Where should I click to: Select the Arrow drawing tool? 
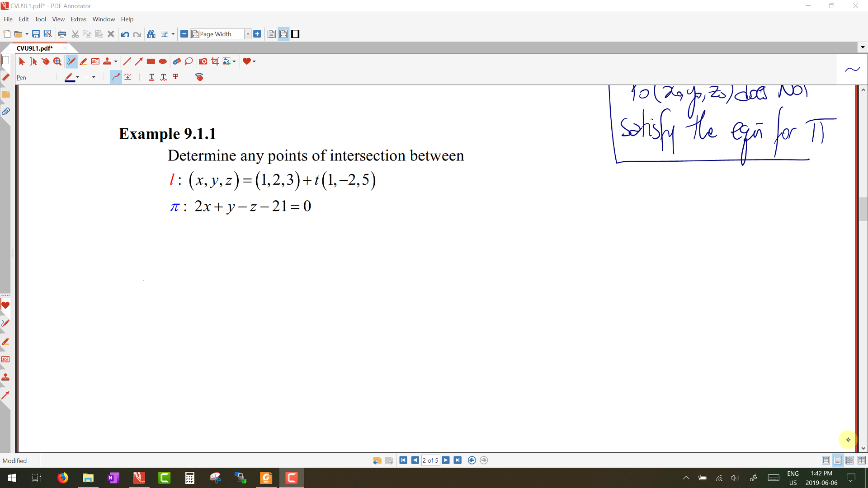(139, 61)
